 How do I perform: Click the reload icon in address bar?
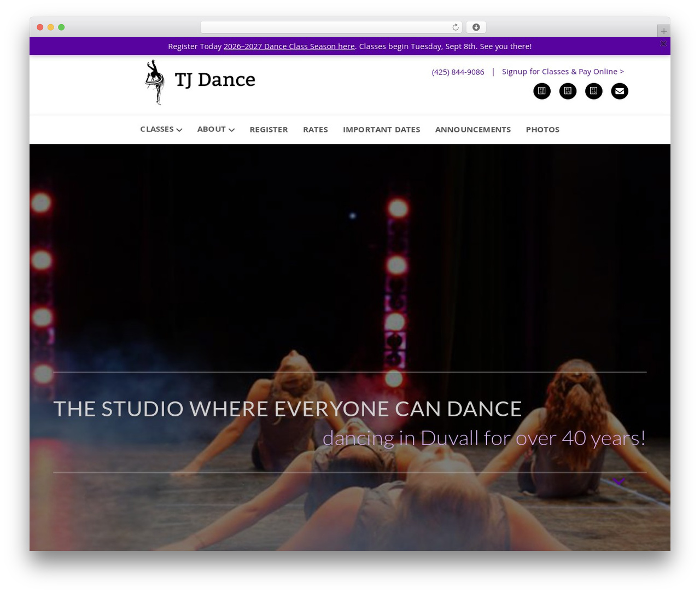[456, 27]
